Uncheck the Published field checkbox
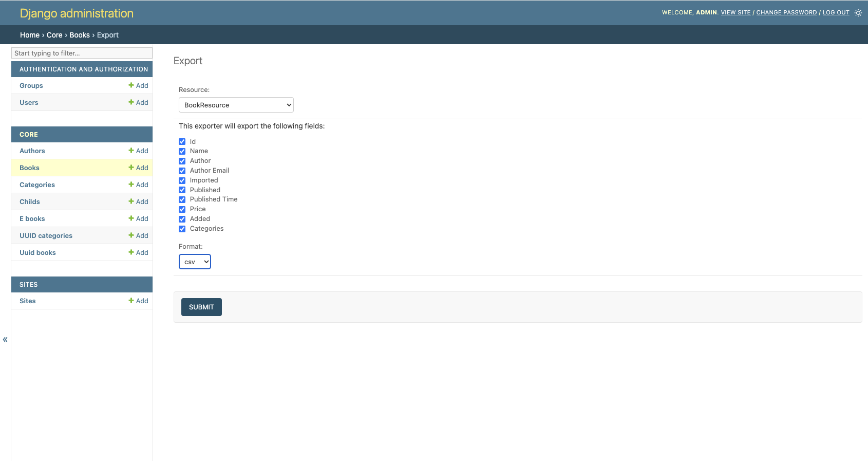 pyautogui.click(x=182, y=190)
